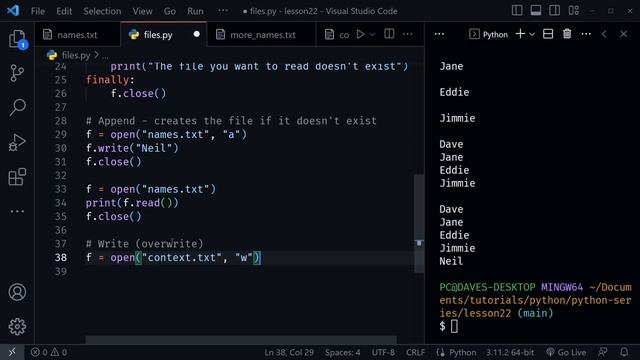Image resolution: width=640 pixels, height=360 pixels.
Task: Click the editor horizontal scrollbar
Action: [241, 340]
